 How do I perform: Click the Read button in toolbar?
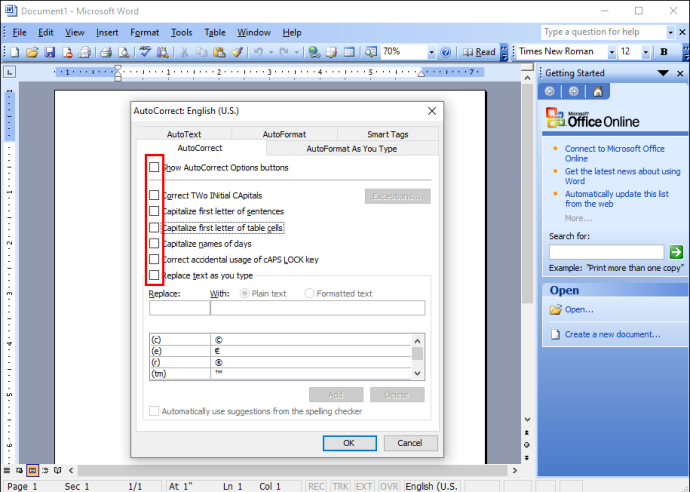click(x=479, y=52)
